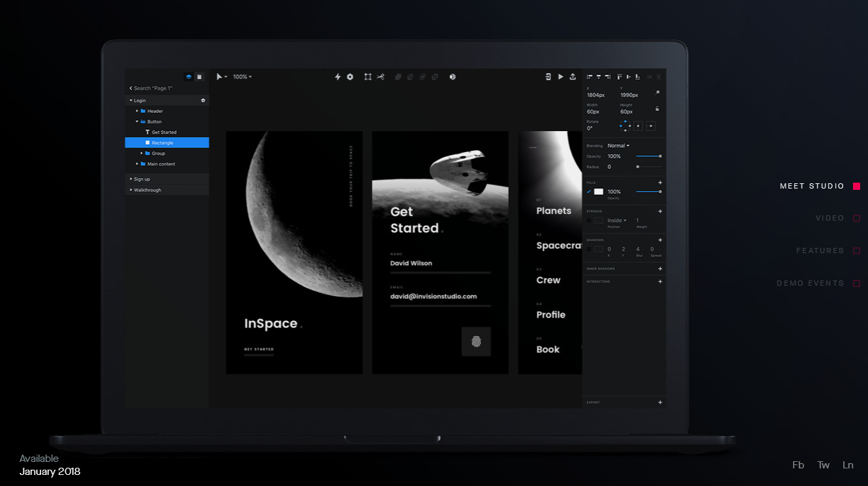868x486 pixels.
Task: Open the selection tool dropdown arrow
Action: [x=226, y=77]
